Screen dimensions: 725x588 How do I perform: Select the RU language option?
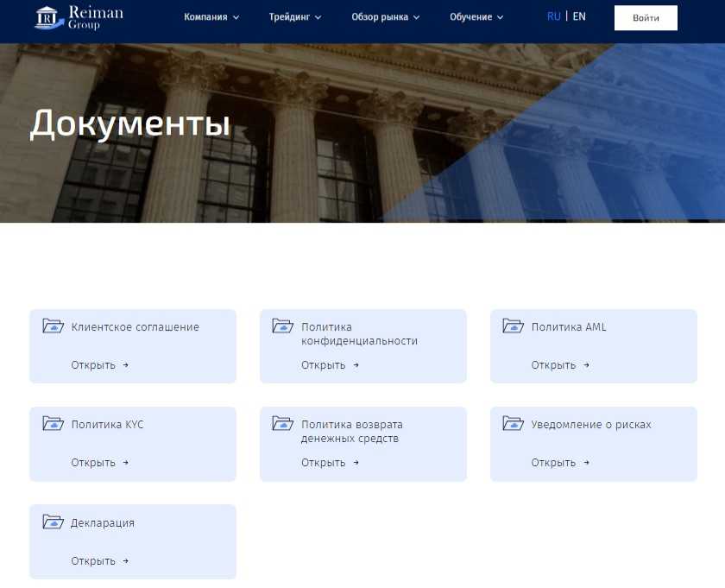(553, 16)
